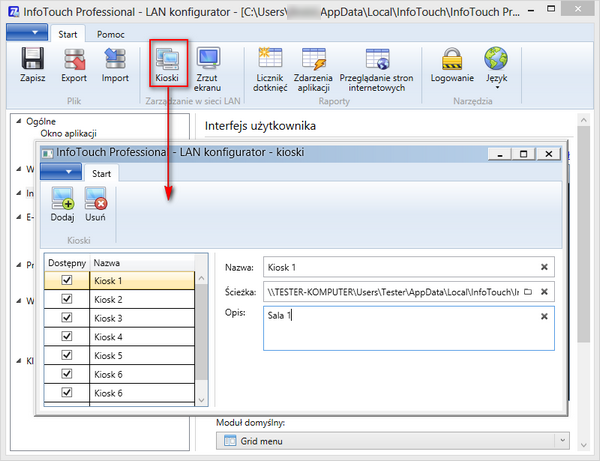Open Kioski LAN management

tap(167, 65)
